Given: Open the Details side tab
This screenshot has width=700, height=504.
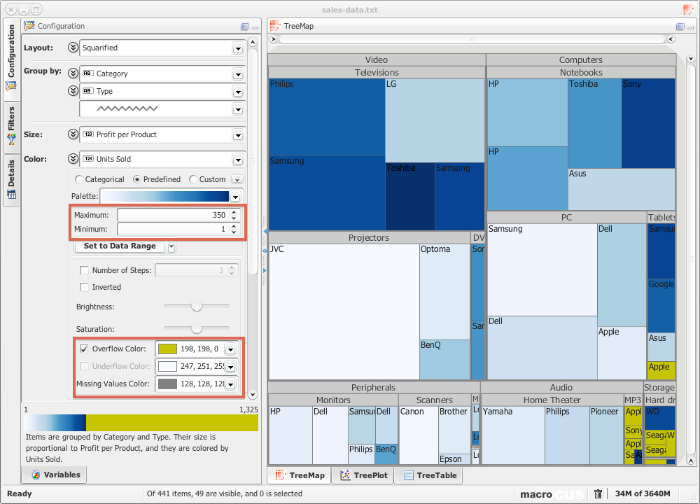Looking at the screenshot, I should [11, 171].
